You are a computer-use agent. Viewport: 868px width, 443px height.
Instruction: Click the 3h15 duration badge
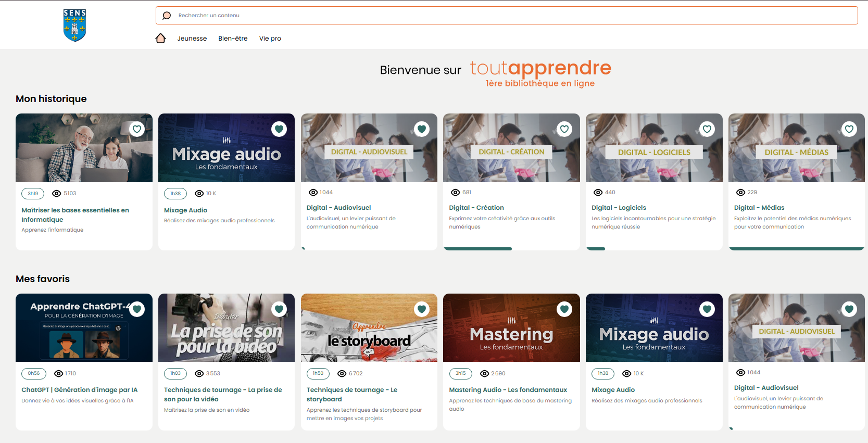click(461, 374)
